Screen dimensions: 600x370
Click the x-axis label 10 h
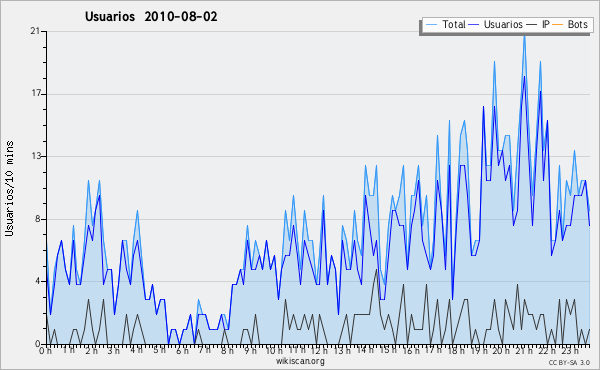tap(274, 350)
